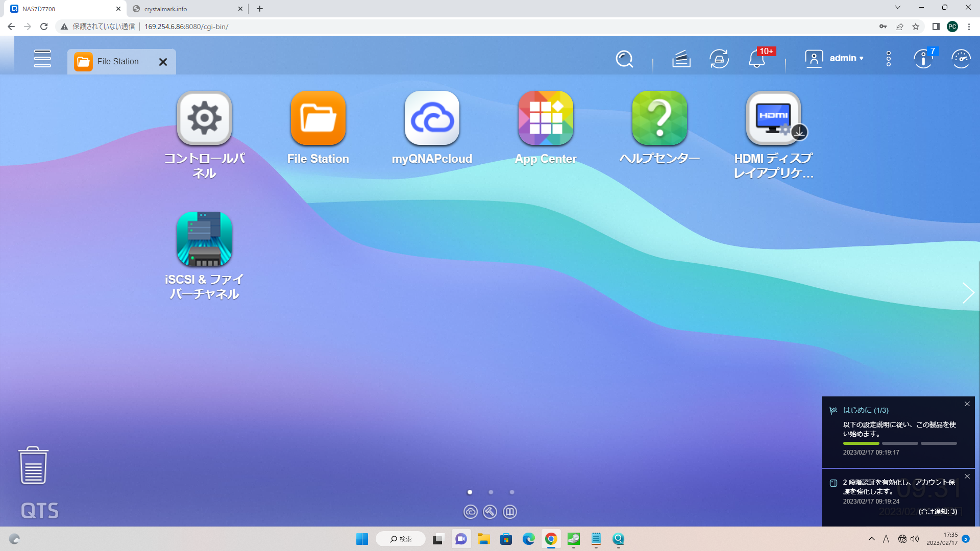Close the crystalmark.info browser tab

pyautogui.click(x=240, y=9)
